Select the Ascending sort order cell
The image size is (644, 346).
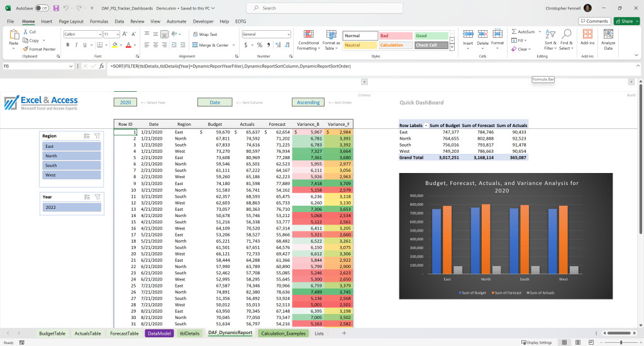coord(308,103)
